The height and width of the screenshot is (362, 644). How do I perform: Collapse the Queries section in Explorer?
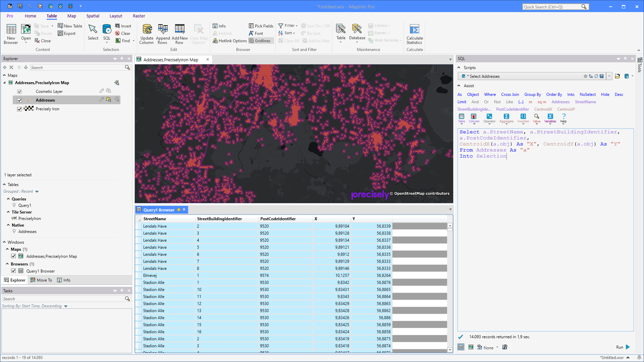(8, 199)
